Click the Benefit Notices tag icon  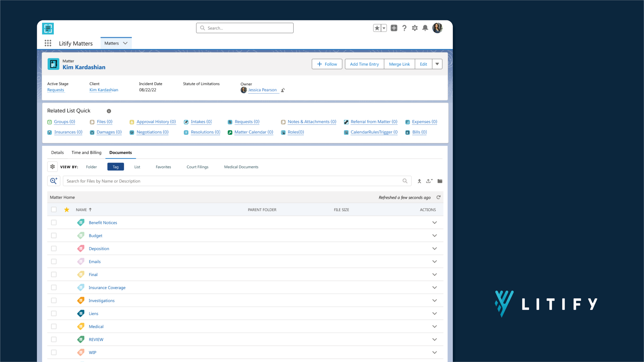click(x=81, y=222)
